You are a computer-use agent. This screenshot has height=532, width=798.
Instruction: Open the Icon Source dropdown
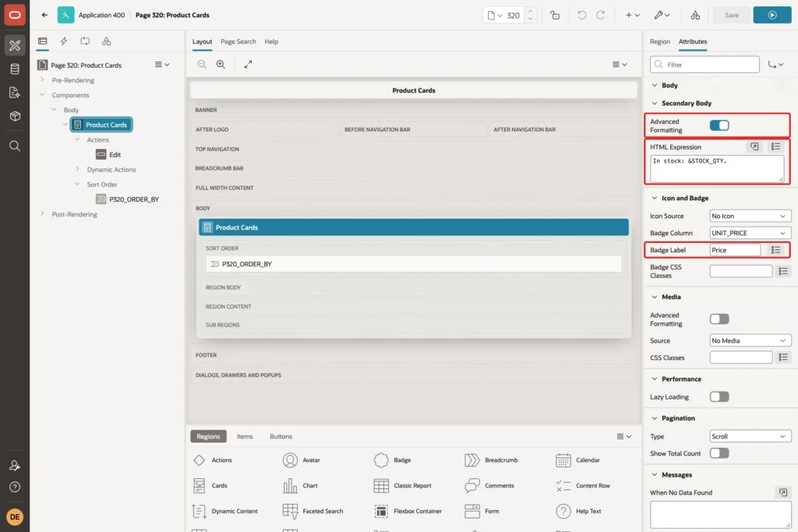750,216
